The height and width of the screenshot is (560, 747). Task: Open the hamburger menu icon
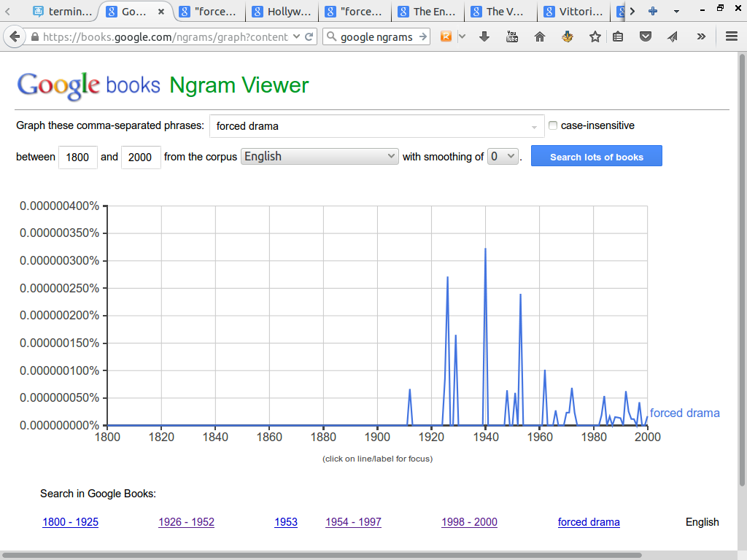coord(732,36)
